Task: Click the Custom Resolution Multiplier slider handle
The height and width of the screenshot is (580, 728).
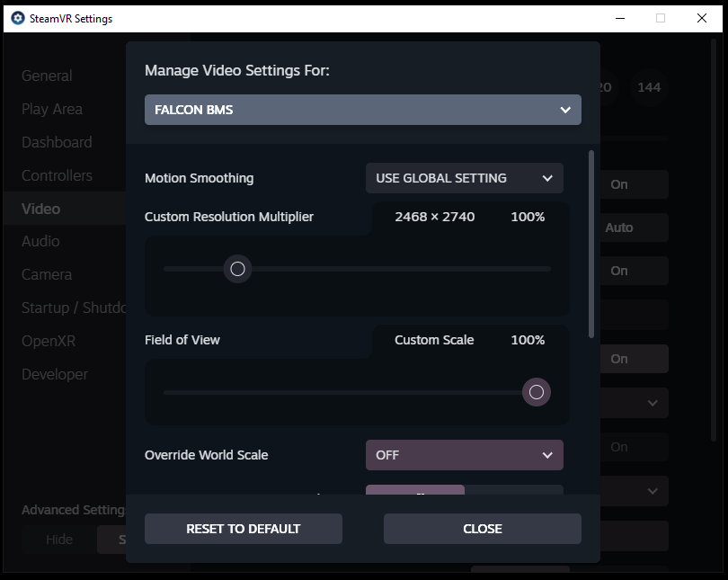Action: tap(237, 268)
